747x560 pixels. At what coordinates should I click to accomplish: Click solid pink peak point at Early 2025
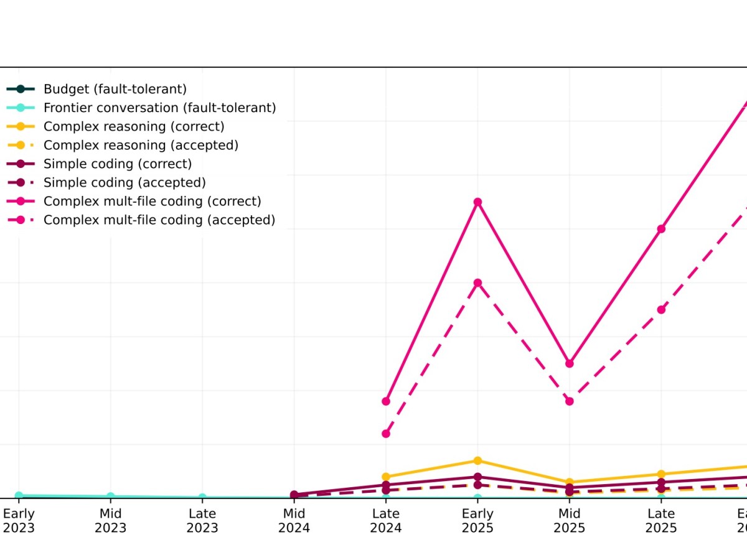click(477, 202)
